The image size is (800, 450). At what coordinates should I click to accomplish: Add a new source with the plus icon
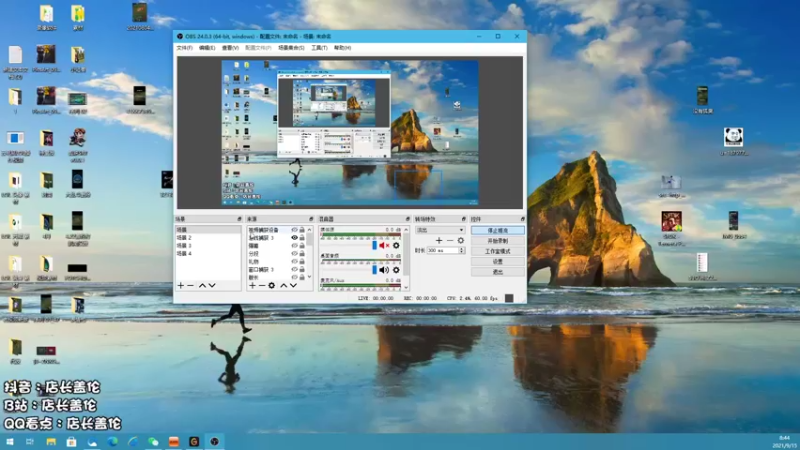click(252, 286)
